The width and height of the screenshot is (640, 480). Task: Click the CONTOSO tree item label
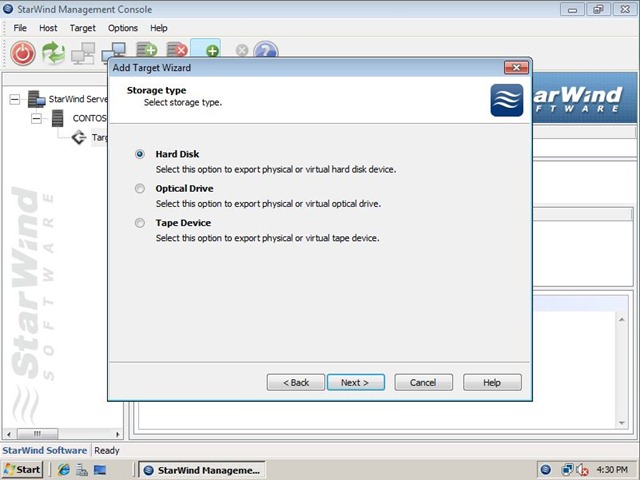point(89,118)
